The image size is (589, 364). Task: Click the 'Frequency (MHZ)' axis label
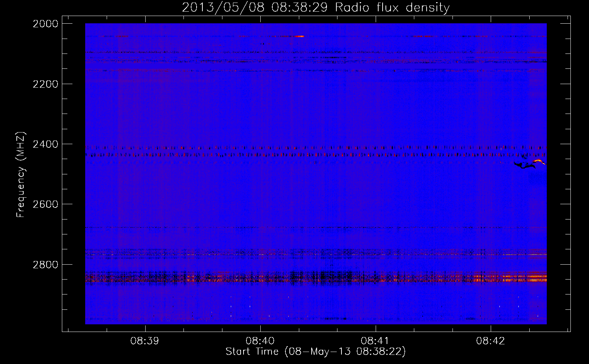(21, 175)
